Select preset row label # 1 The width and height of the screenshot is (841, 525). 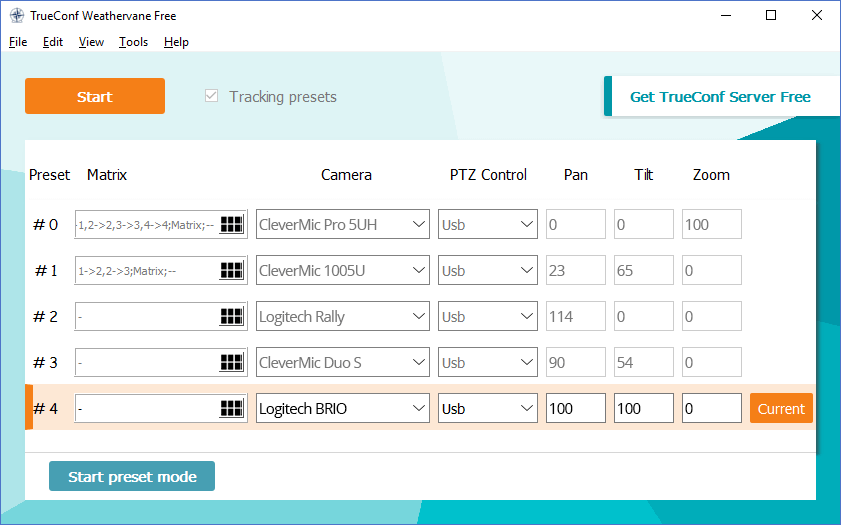point(46,270)
